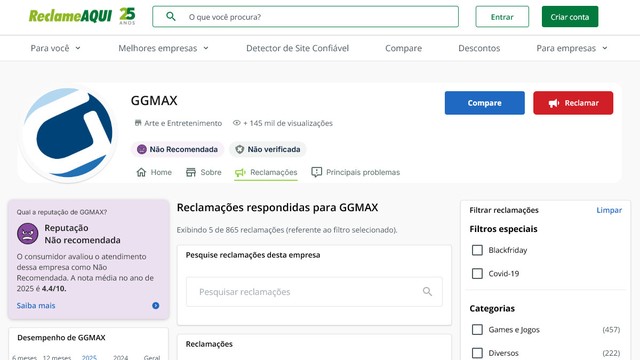The width and height of the screenshot is (640, 360).
Task: Open the Descontos nav item
Action: (479, 48)
